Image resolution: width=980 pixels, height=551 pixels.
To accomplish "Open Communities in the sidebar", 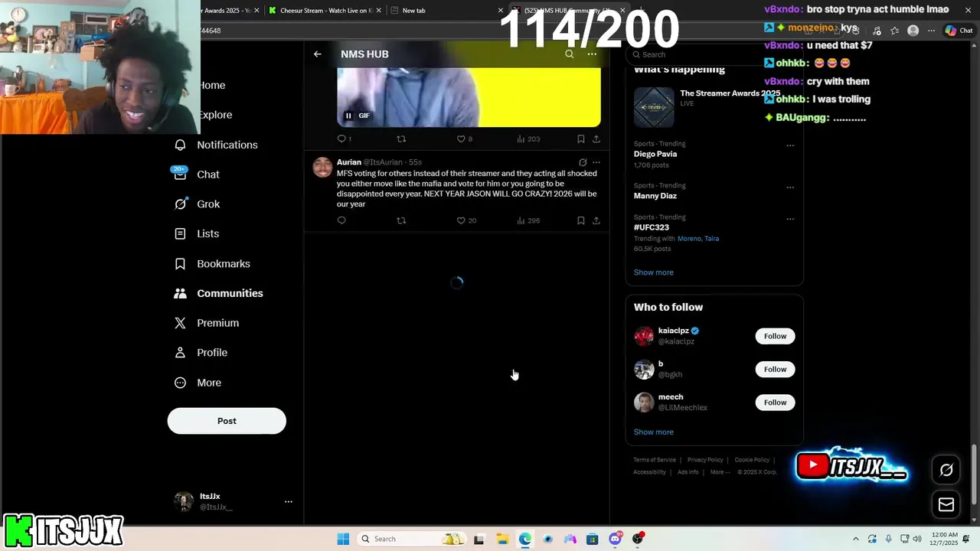I will point(219,293).
